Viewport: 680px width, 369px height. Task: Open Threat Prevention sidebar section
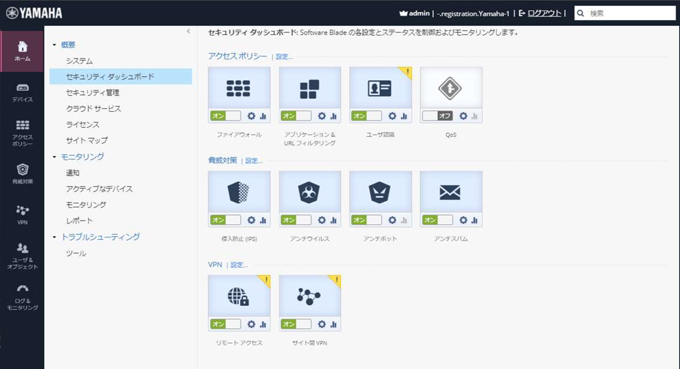point(22,174)
